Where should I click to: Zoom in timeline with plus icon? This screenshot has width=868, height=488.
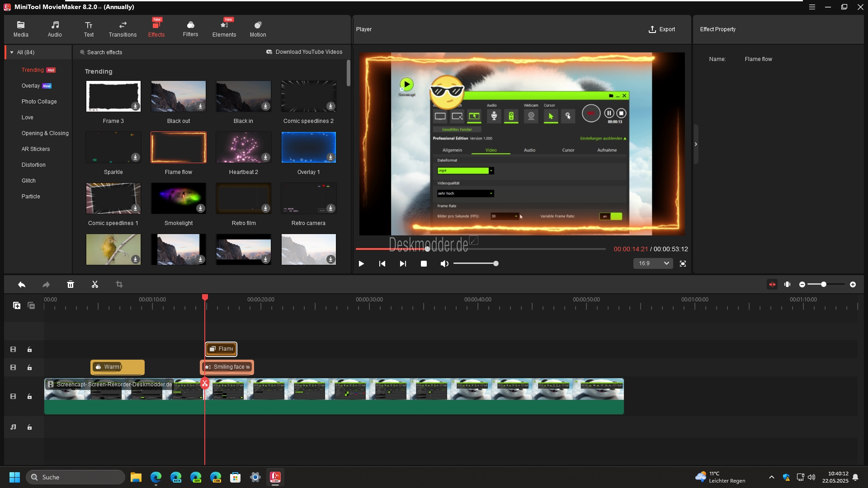(x=853, y=285)
